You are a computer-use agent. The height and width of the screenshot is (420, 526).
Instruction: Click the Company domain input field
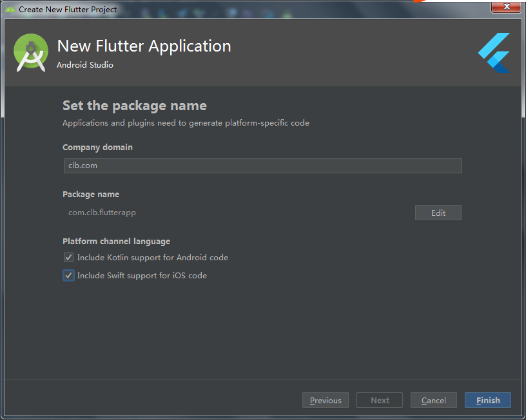click(x=262, y=166)
